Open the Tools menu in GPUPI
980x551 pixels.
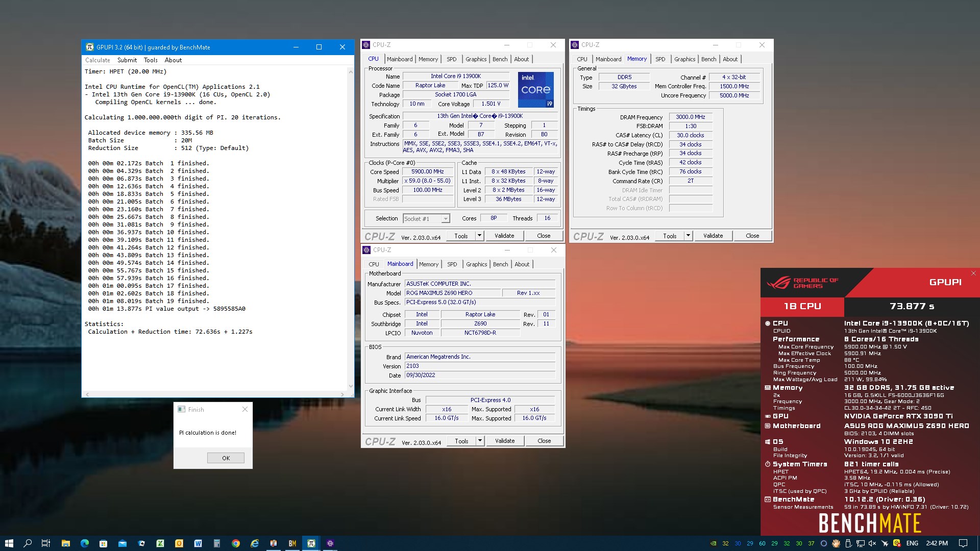[x=151, y=60]
